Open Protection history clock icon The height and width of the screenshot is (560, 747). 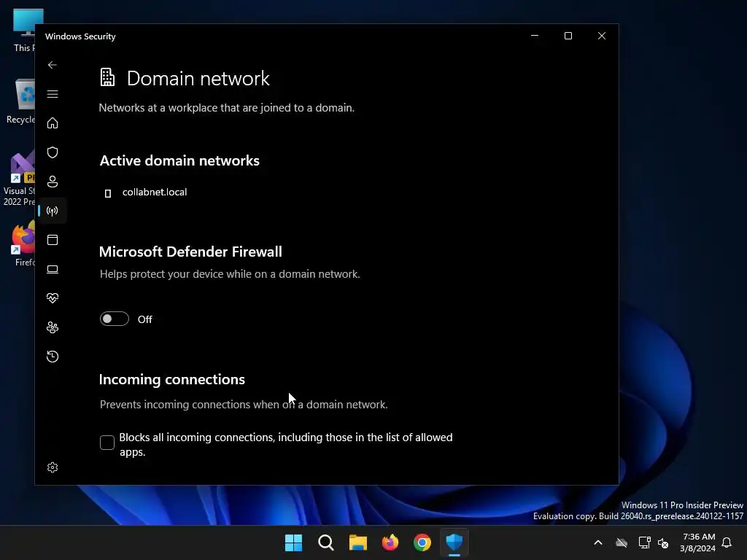tap(53, 357)
